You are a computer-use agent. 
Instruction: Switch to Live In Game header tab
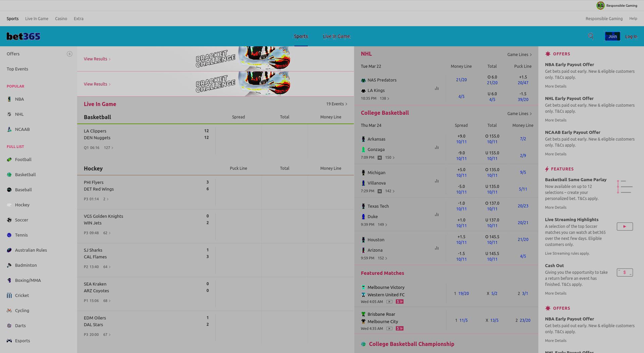(x=336, y=36)
